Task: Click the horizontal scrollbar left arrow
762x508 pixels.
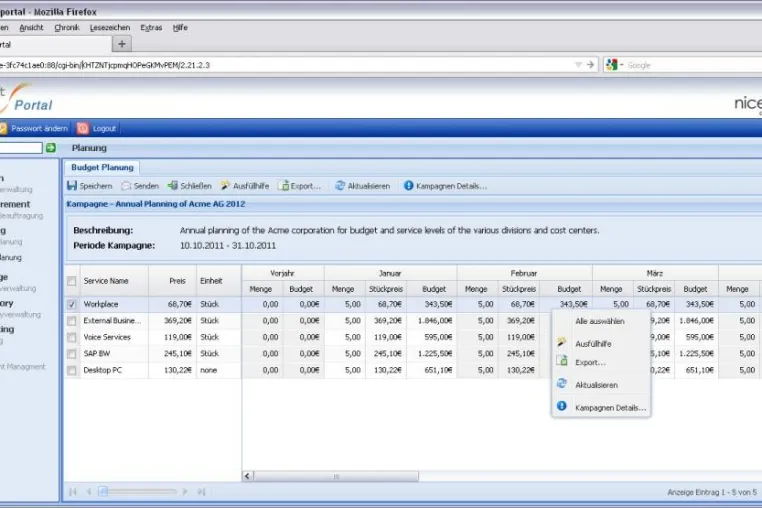Action: pyautogui.click(x=247, y=476)
